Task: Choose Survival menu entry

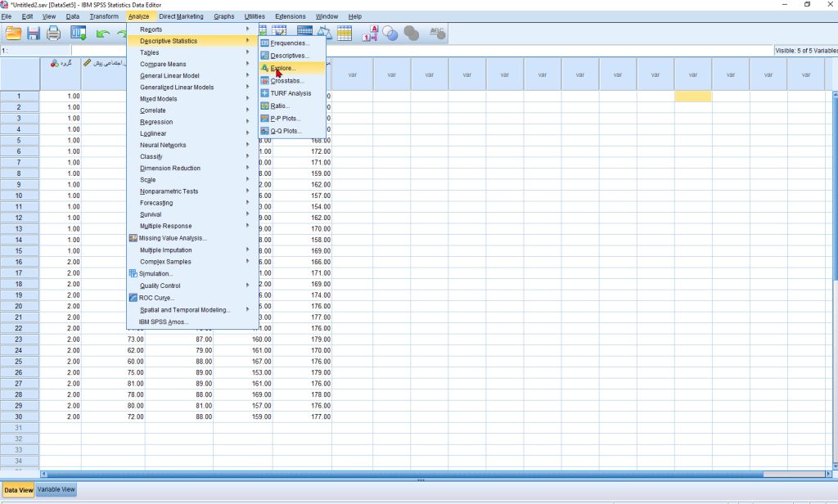Action: click(151, 214)
